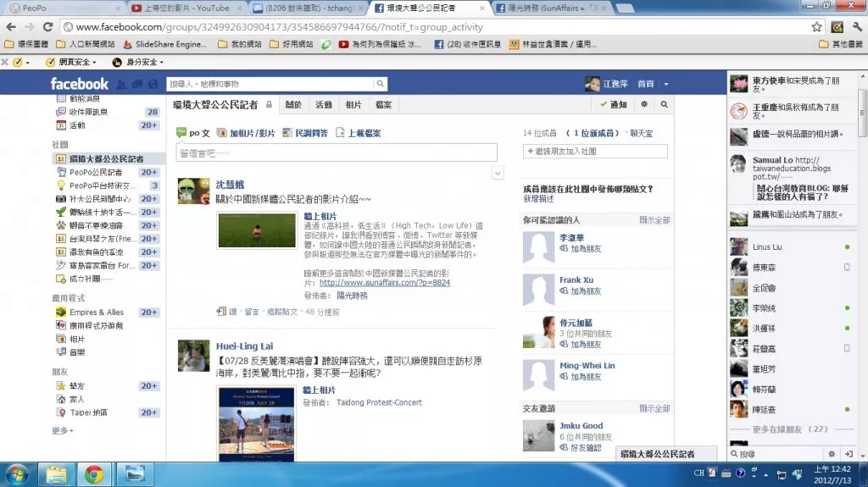Open Huei-Ling Lai profile link
The height and width of the screenshot is (487, 868).
click(245, 346)
